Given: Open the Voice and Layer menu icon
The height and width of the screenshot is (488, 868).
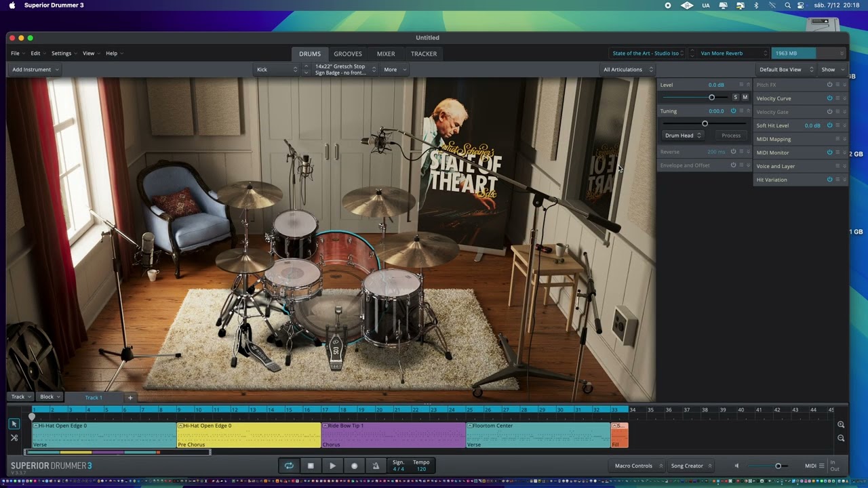Looking at the screenshot, I should tap(837, 166).
